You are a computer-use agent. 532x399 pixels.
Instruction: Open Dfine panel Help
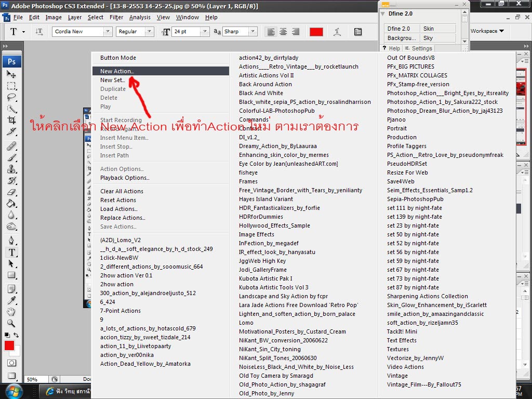(x=392, y=48)
